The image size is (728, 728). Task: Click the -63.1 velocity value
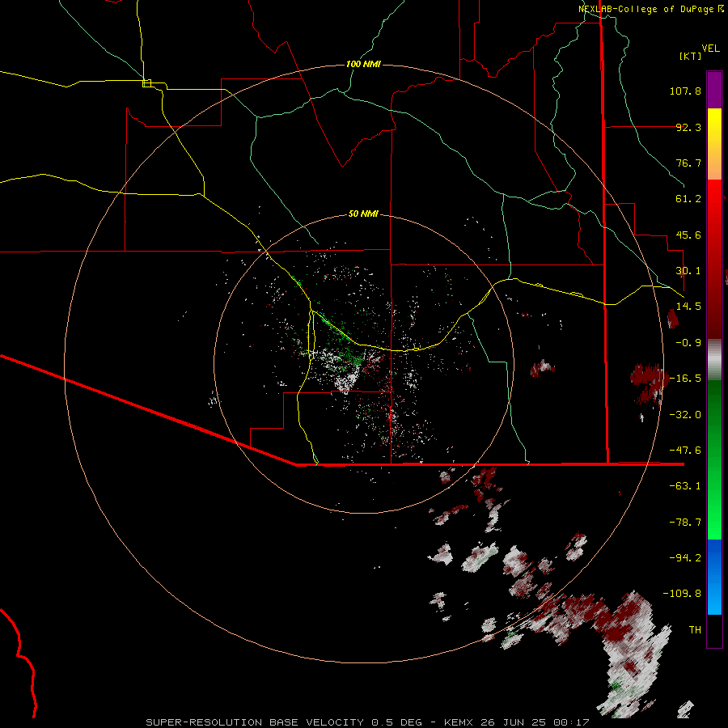(685, 486)
